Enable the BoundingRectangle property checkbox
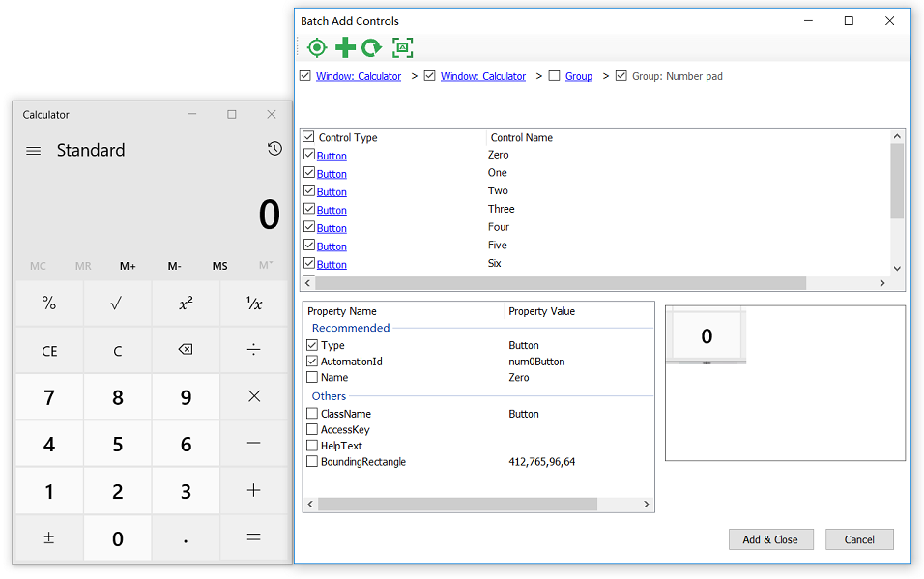 pyautogui.click(x=312, y=462)
